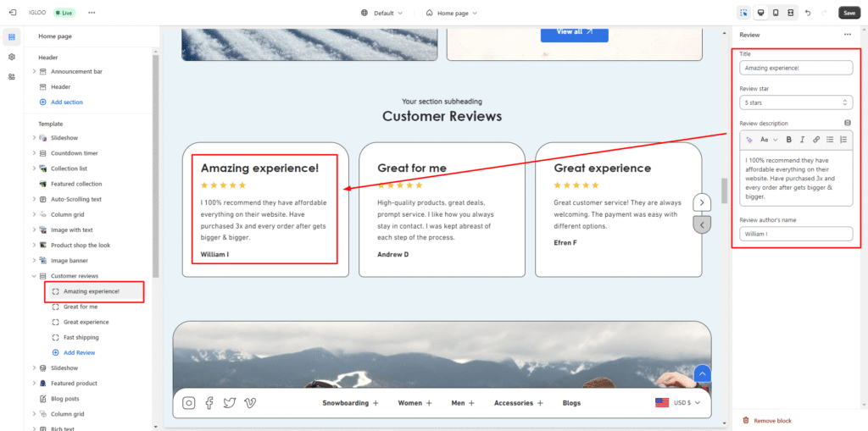Image resolution: width=868 pixels, height=431 pixels.
Task: Toggle the inspector selection mode icon
Action: click(743, 13)
